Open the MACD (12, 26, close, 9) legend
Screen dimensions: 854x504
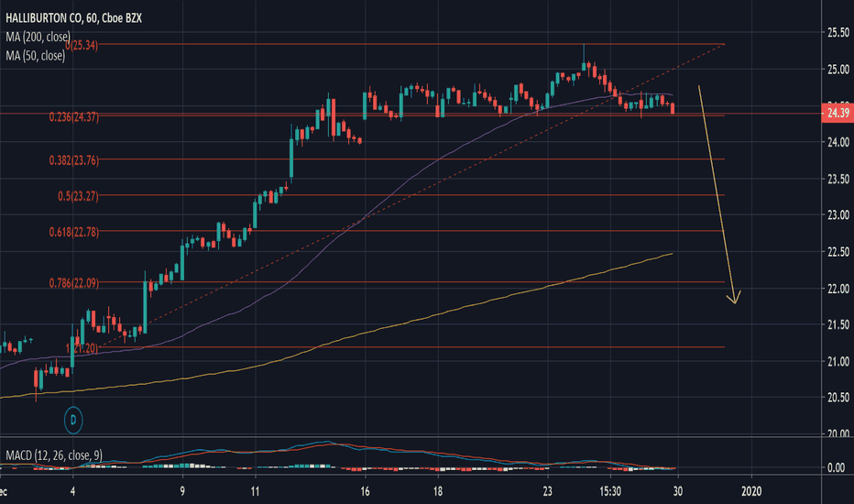tap(53, 455)
